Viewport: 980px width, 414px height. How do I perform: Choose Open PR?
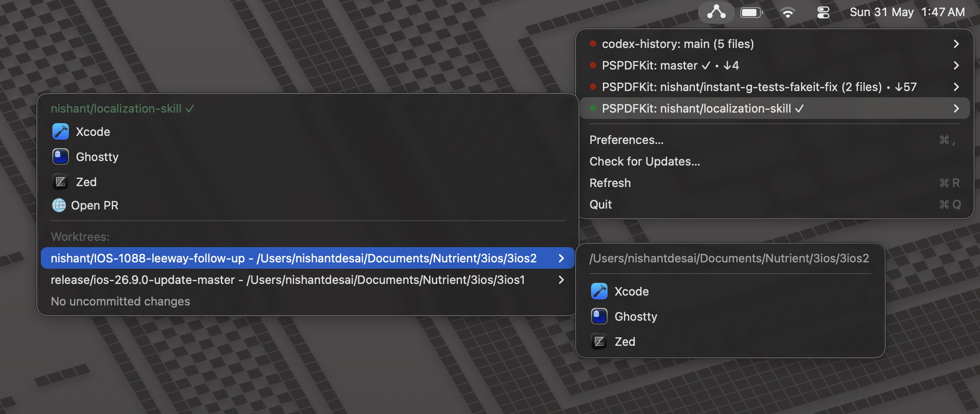click(308, 205)
